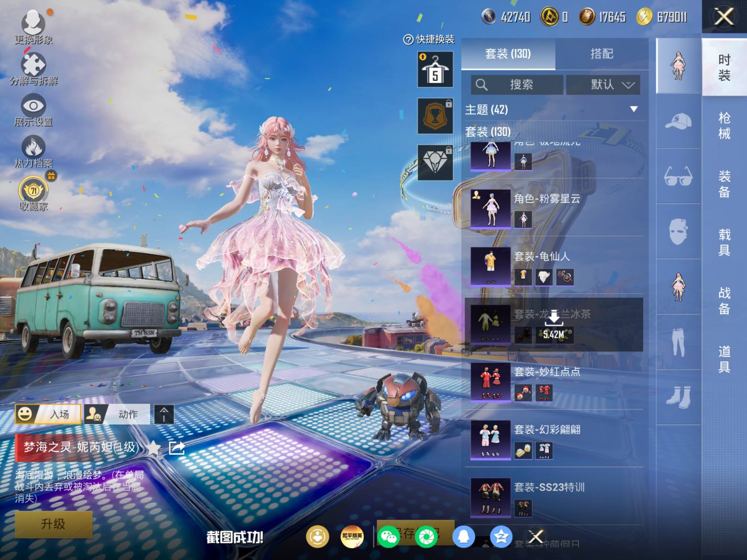Image resolution: width=747 pixels, height=560 pixels.
Task: Switch to the 搭配 tab
Action: coord(602,54)
